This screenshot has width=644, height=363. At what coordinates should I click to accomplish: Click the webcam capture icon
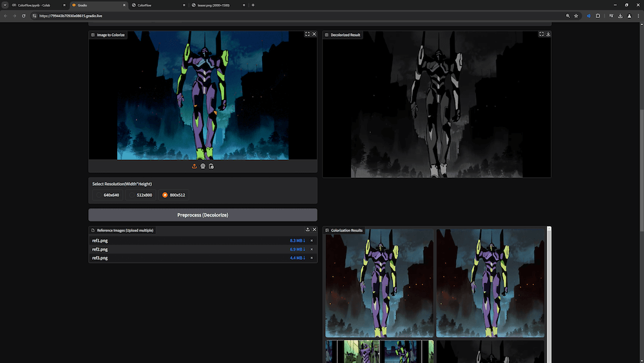203,166
